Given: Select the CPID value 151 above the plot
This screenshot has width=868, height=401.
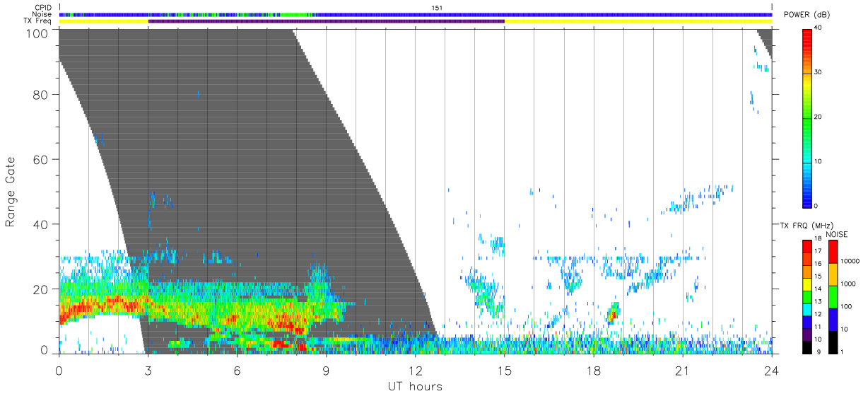Looking at the screenshot, I should [x=436, y=8].
